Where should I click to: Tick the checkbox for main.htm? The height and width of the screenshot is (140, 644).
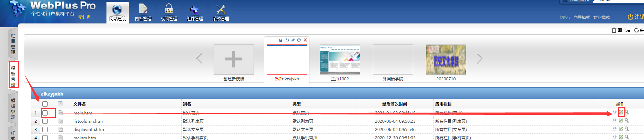[x=45, y=113]
